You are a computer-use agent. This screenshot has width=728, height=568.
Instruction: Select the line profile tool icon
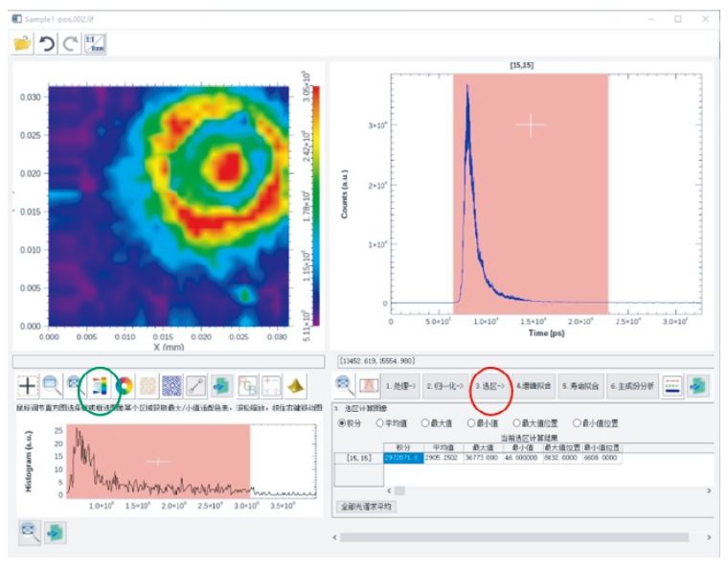[196, 386]
